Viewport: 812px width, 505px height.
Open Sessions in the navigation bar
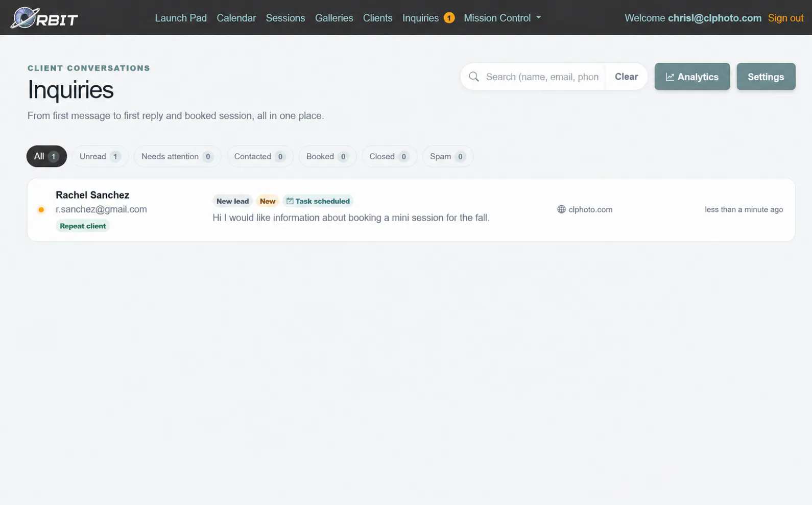point(285,18)
